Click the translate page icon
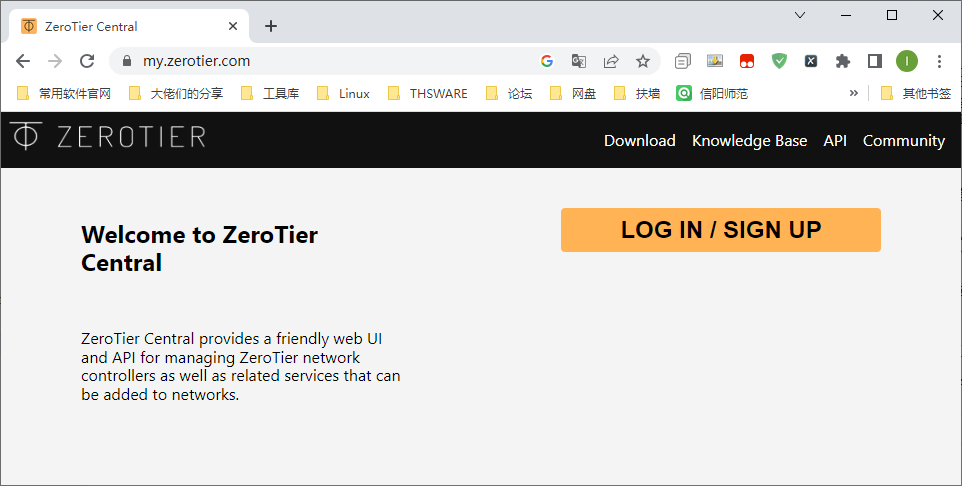Viewport: 962px width, 486px height. 579,61
